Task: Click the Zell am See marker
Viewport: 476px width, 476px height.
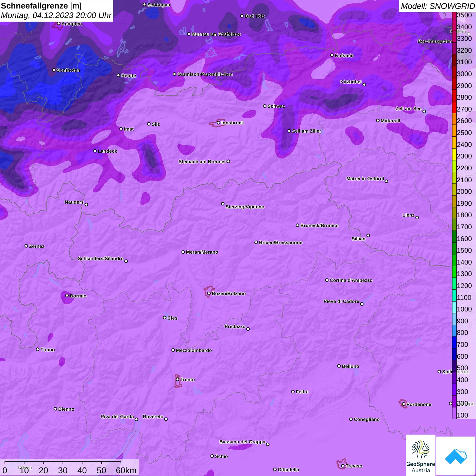Action: click(x=424, y=112)
